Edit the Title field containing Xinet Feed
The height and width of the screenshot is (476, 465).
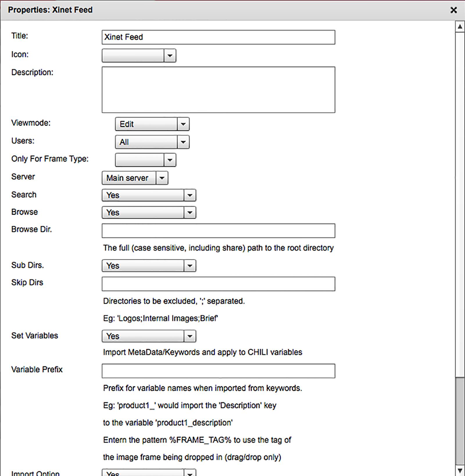(x=218, y=37)
